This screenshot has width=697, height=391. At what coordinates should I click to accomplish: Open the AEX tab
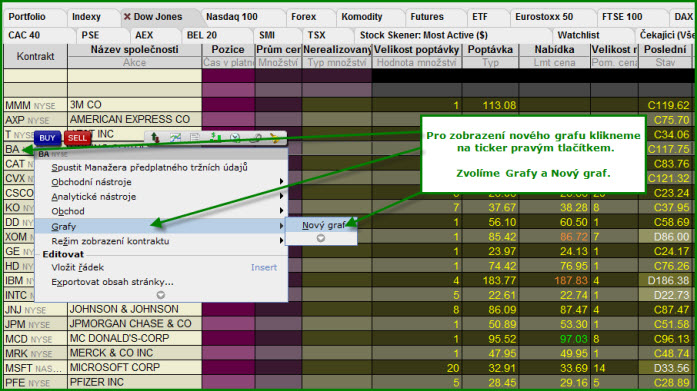coord(144,35)
